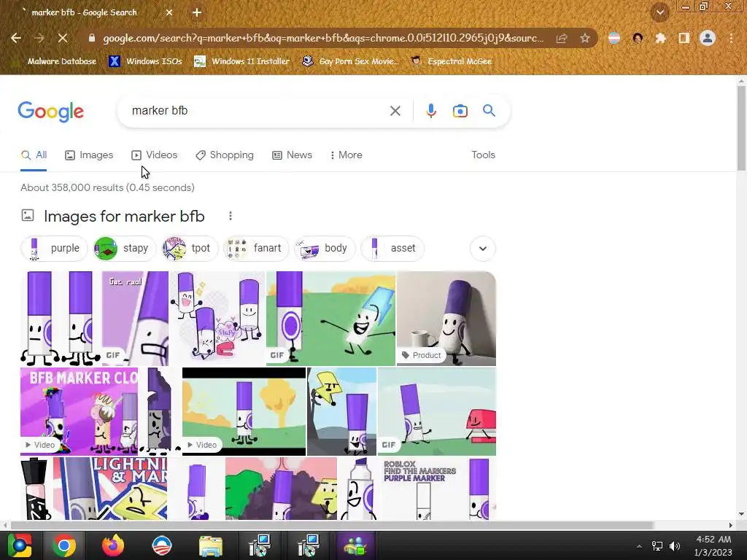Screen dimensions: 747x560
Task: Switch to the Shopping tab
Action: [x=225, y=155]
